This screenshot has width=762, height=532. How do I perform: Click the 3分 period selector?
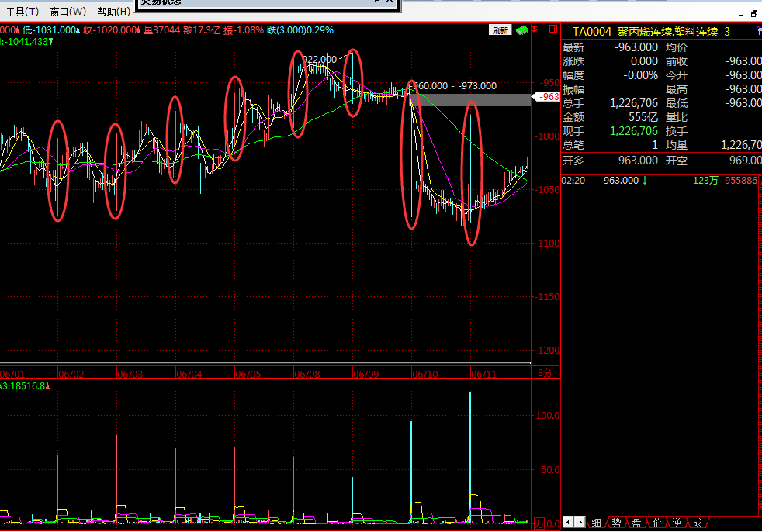[545, 373]
